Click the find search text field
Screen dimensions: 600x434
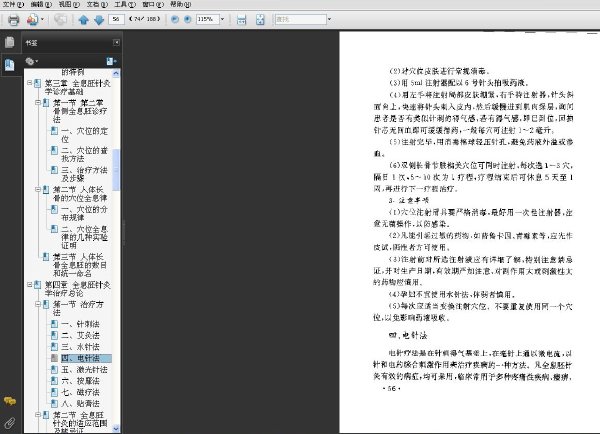301,19
